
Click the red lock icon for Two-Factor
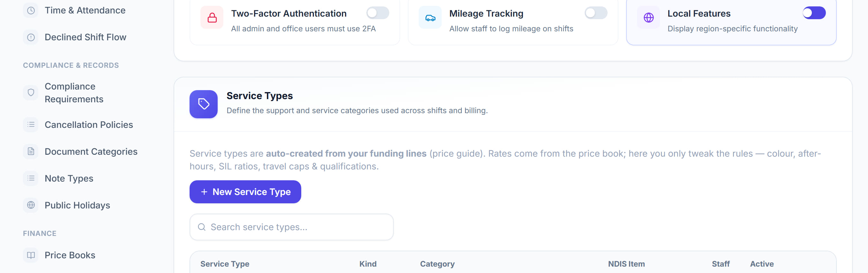[212, 18]
